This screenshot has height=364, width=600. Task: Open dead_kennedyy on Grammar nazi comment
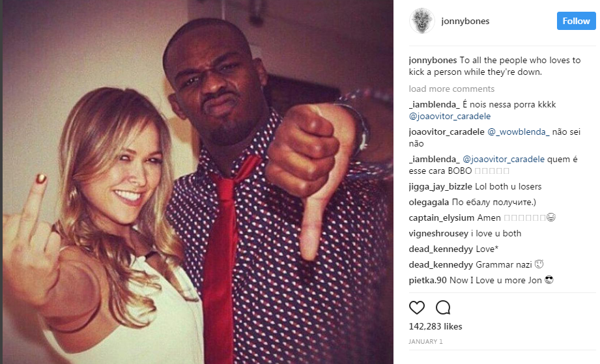point(441,264)
